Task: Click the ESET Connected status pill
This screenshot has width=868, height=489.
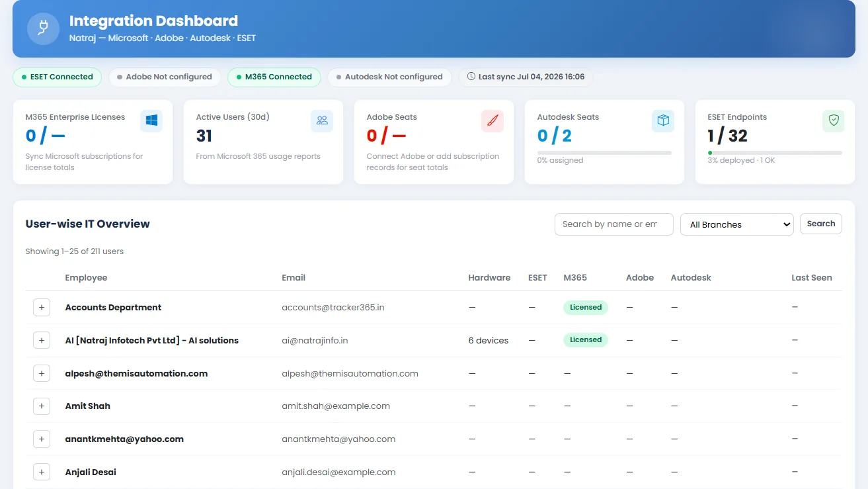Action: point(57,77)
